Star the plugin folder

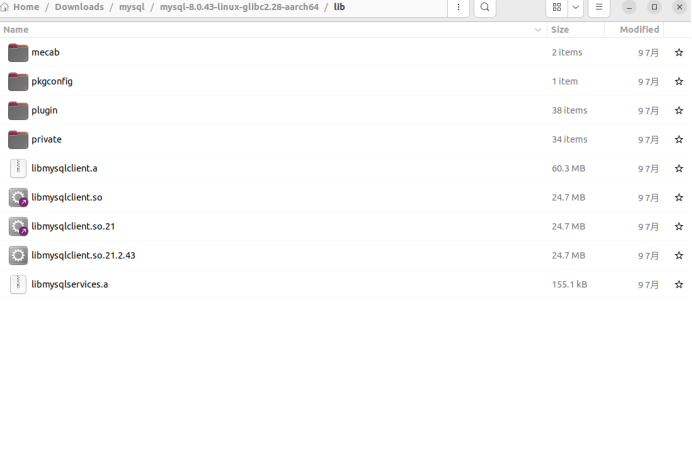679,111
